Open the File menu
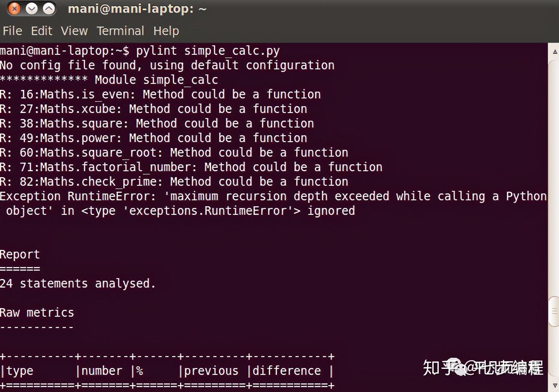The image size is (559, 392). point(12,31)
